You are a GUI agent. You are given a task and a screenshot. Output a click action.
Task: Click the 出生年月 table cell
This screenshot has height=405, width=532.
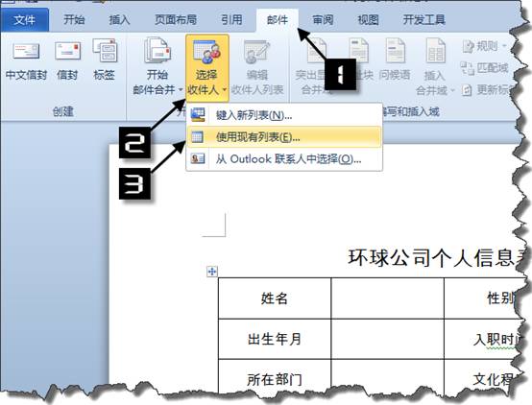coord(275,339)
